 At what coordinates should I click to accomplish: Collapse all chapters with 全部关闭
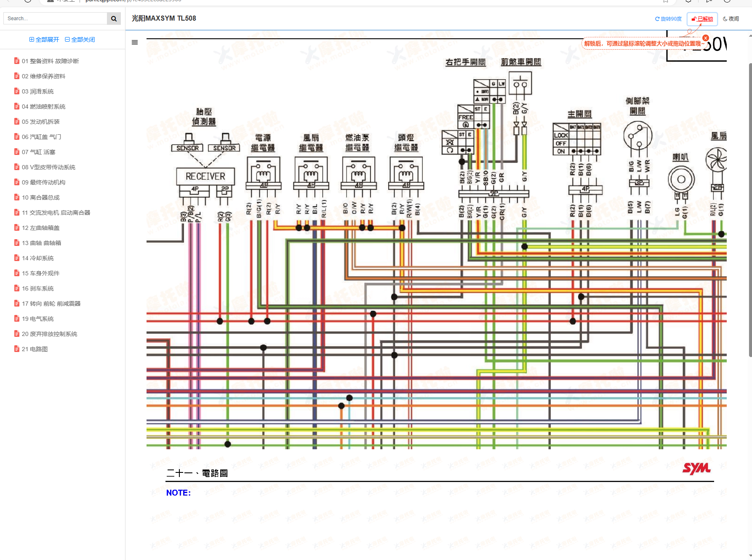tap(80, 40)
